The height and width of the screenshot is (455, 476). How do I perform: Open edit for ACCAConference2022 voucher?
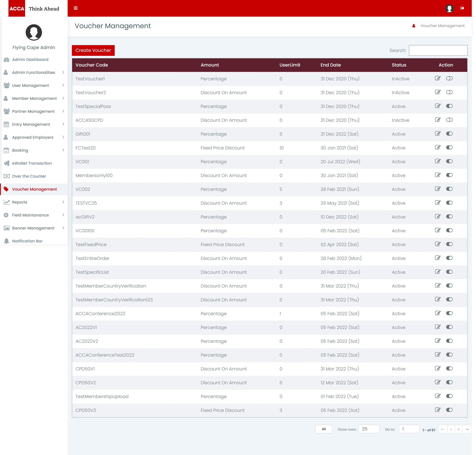(x=437, y=313)
